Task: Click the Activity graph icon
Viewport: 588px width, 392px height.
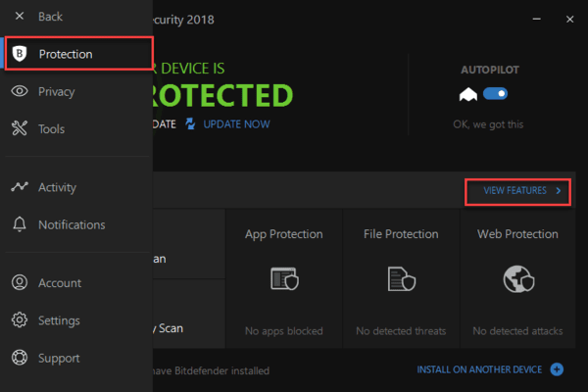Action: [x=20, y=186]
